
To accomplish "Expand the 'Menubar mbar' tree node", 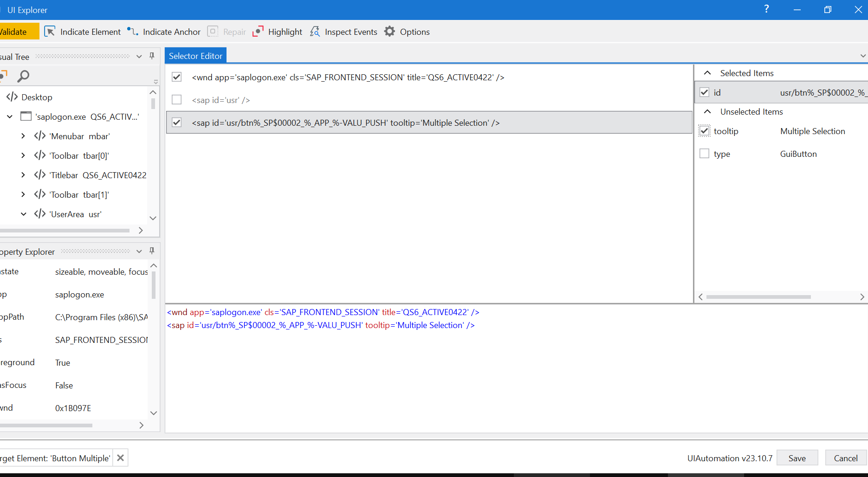I will 23,136.
